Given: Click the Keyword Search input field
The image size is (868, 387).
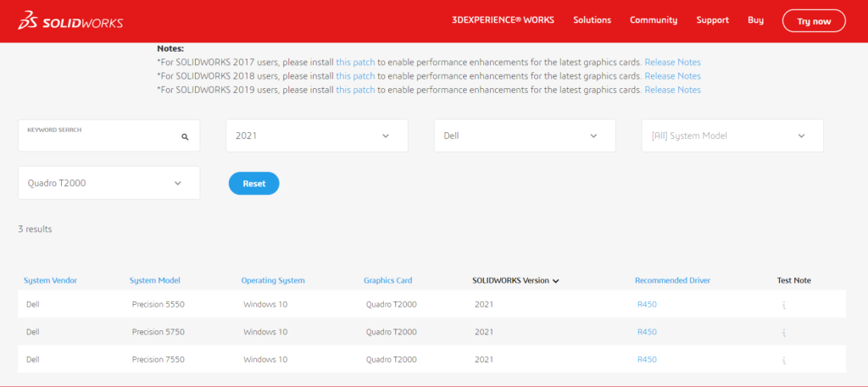Looking at the screenshot, I should coord(109,135).
